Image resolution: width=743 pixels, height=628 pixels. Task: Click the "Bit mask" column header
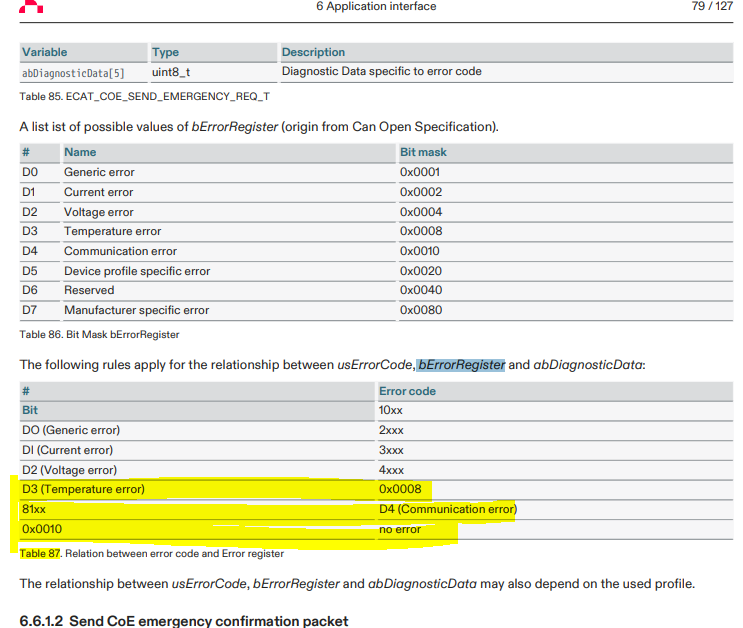[x=423, y=152]
